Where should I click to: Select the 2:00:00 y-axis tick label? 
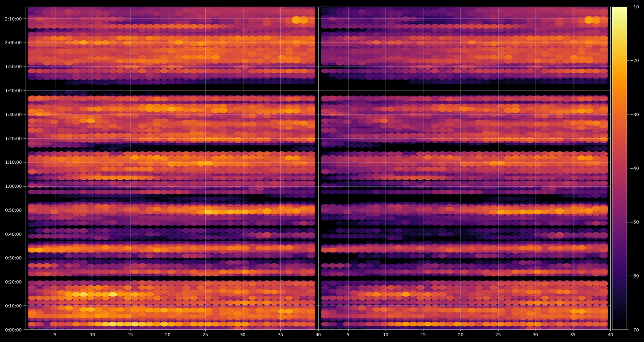13,43
